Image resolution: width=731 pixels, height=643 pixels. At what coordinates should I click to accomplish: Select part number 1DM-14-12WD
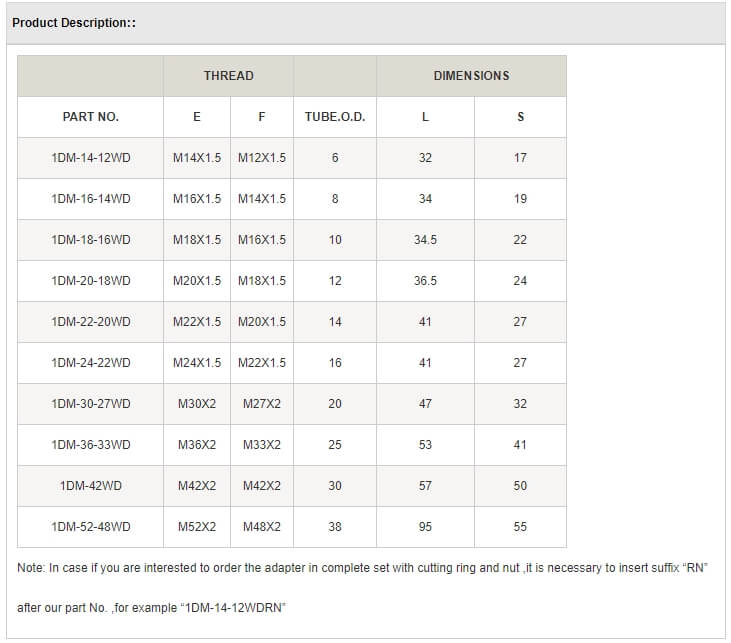click(x=90, y=158)
